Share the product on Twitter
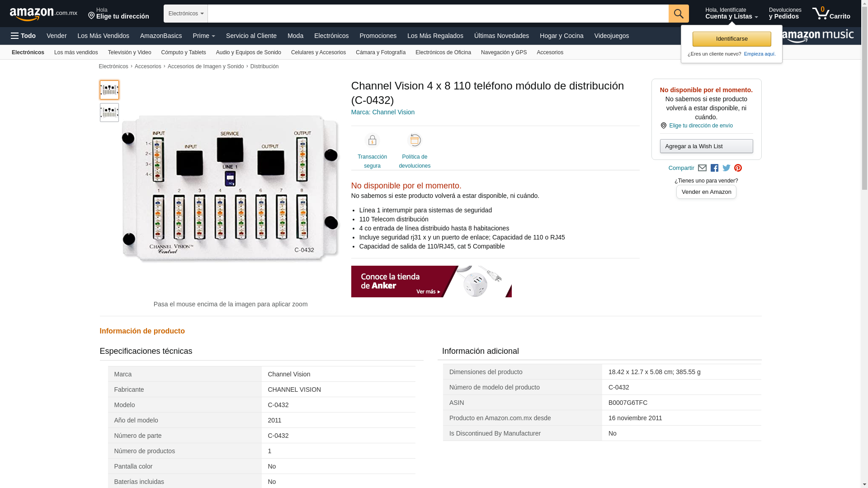The image size is (868, 488). [726, 168]
